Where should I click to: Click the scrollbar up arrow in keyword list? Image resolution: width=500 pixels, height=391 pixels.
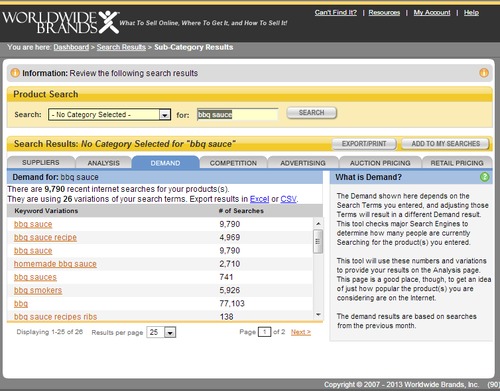tap(318, 223)
